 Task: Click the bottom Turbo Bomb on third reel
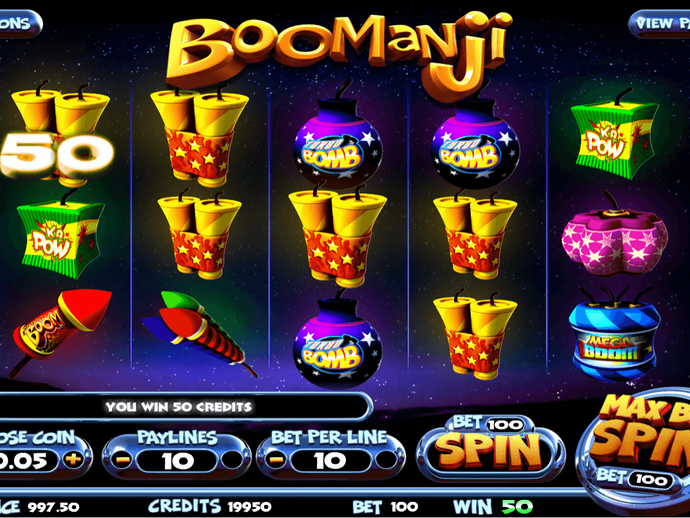338,338
